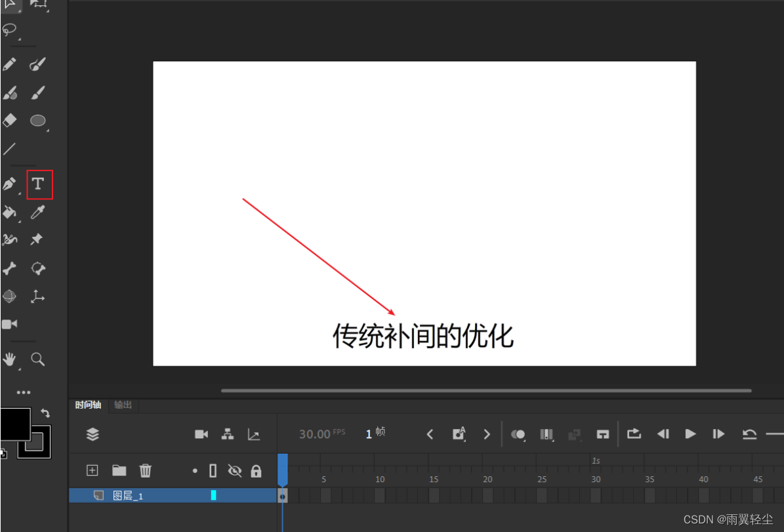784x532 pixels.
Task: Select the Eraser tool
Action: click(10, 121)
